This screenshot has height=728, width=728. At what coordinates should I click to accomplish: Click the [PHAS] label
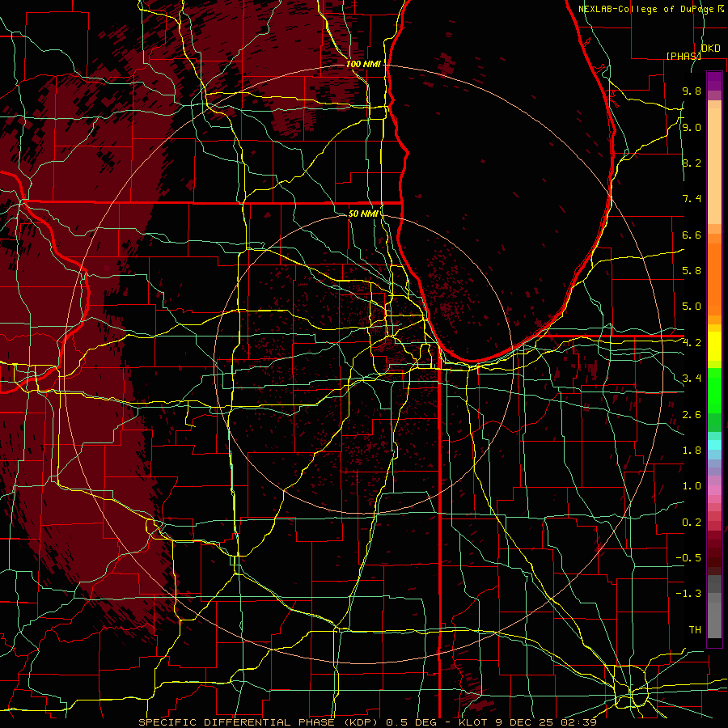pos(684,56)
